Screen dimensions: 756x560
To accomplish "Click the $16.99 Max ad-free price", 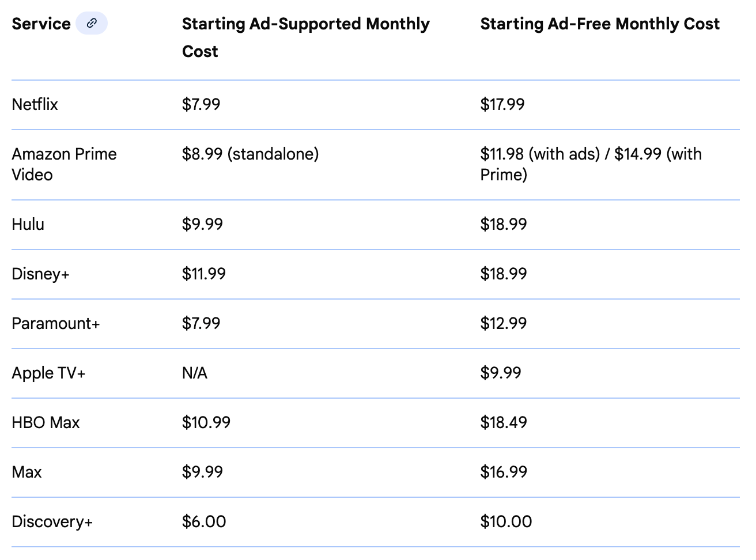I will (x=504, y=472).
